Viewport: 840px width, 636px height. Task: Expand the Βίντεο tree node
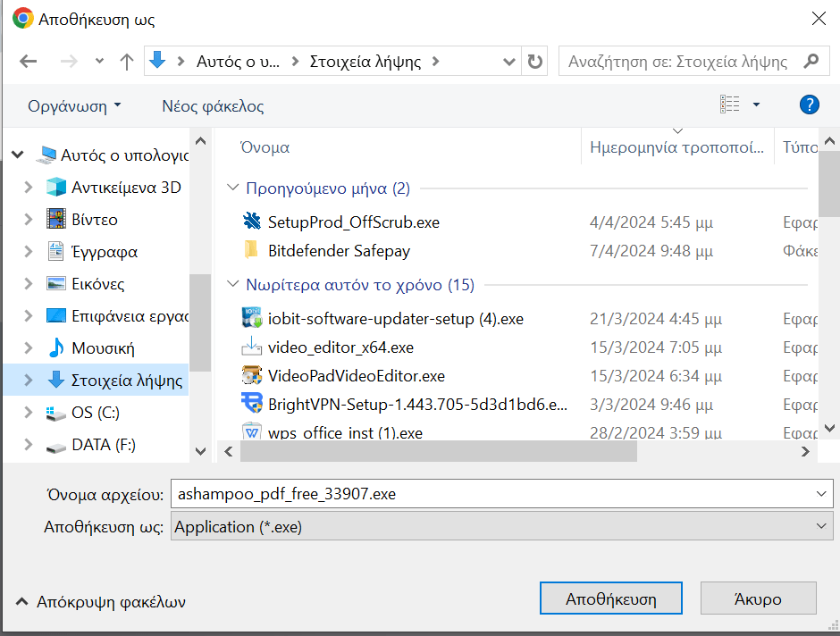point(29,220)
